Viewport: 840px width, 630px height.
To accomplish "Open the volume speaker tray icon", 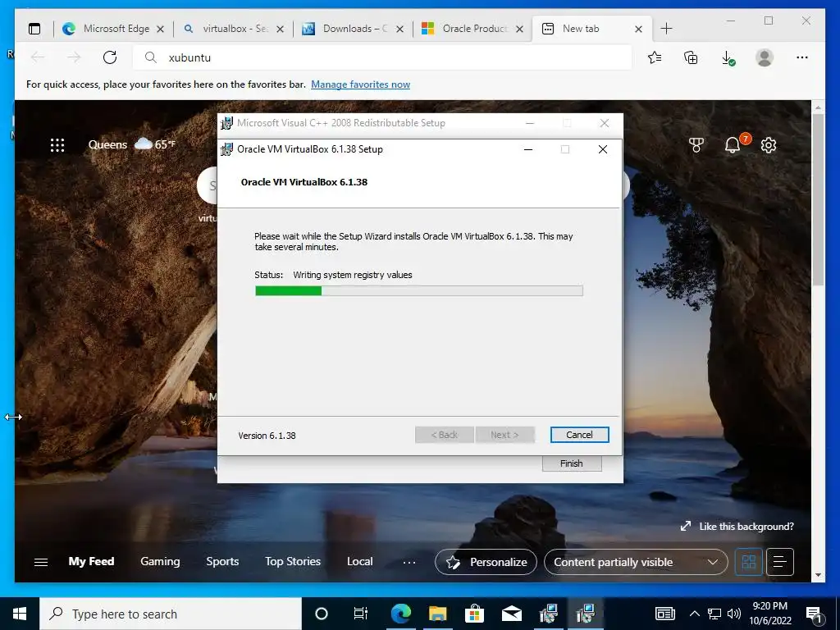I will coord(734,614).
